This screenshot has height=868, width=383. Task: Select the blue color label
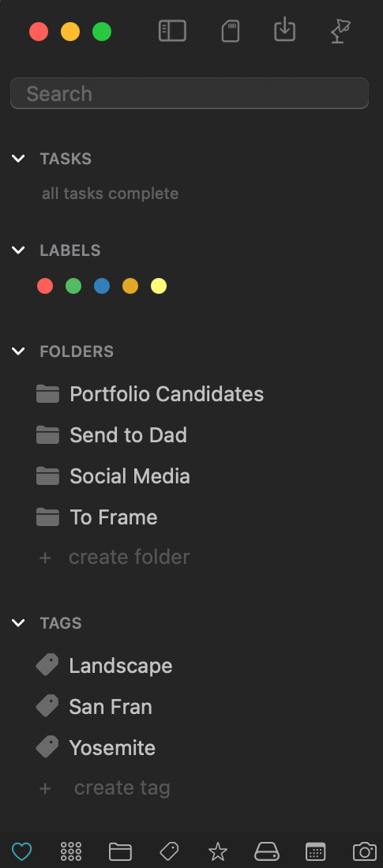point(102,286)
